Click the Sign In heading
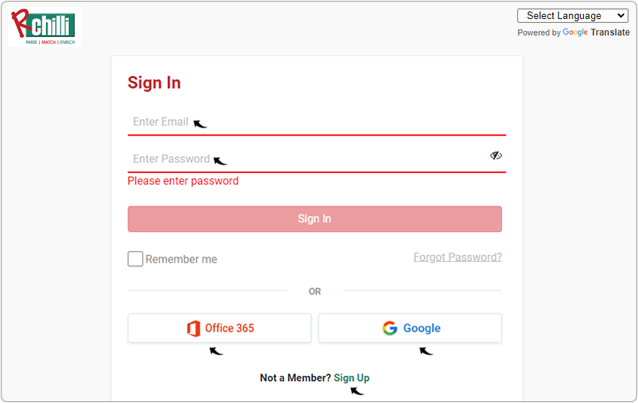Viewport: 638px width, 403px height. (x=154, y=83)
